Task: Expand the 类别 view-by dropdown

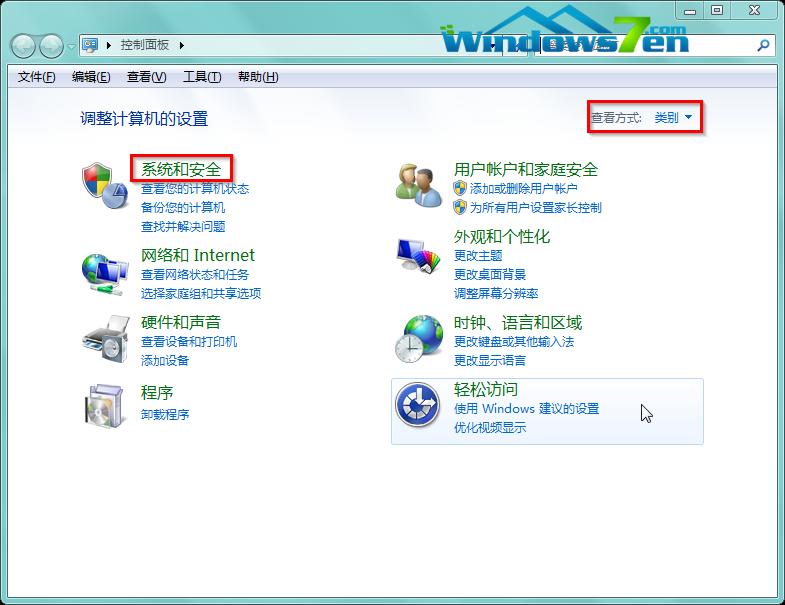Action: click(x=673, y=118)
